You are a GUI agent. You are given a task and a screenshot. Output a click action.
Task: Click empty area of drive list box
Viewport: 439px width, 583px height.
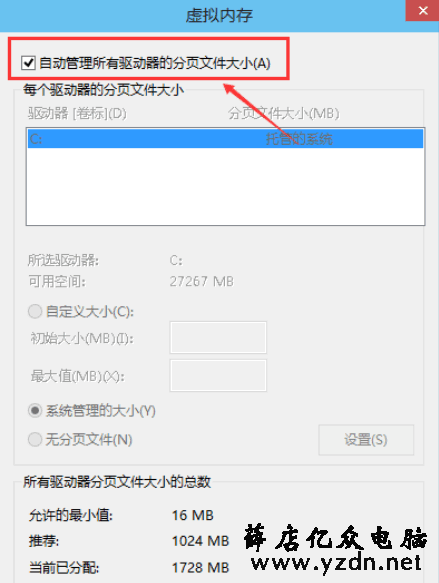[225, 186]
